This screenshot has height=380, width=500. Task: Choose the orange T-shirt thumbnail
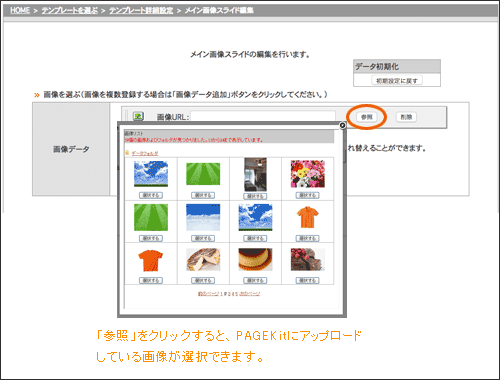[x=151, y=260]
